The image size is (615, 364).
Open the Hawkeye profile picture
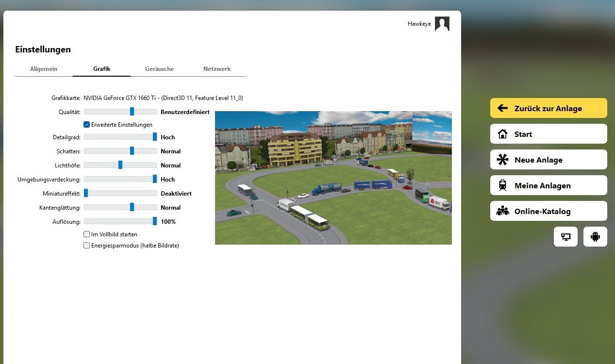point(442,23)
